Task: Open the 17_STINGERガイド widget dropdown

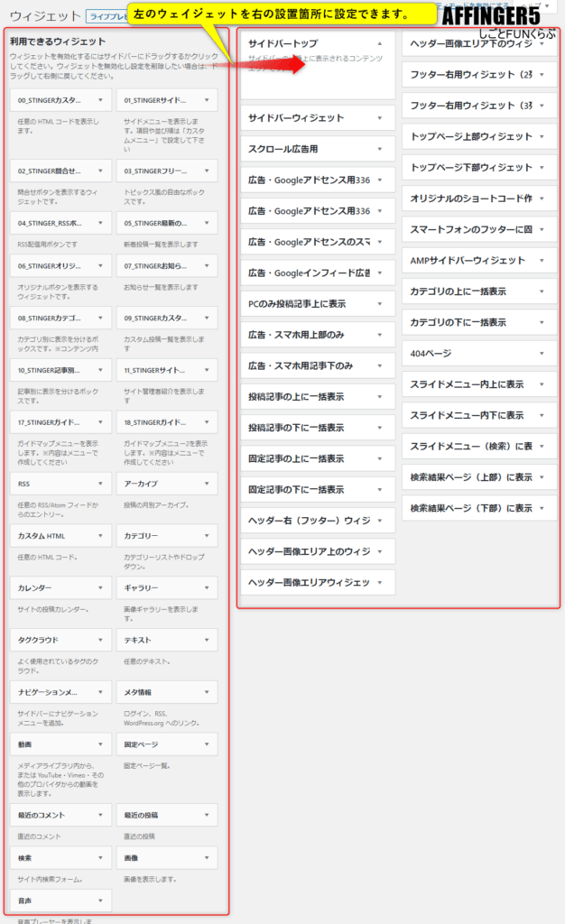Action: (101, 422)
